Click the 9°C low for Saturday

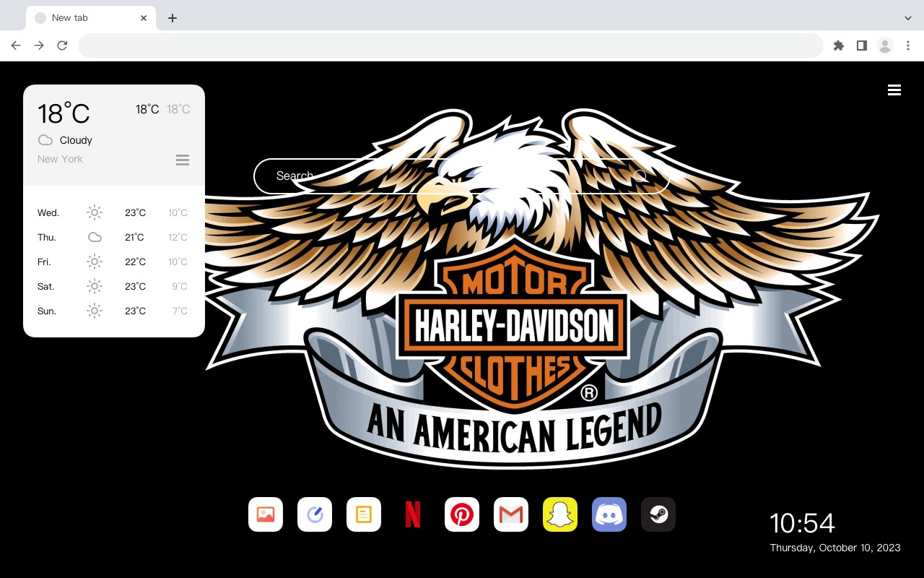coord(180,286)
